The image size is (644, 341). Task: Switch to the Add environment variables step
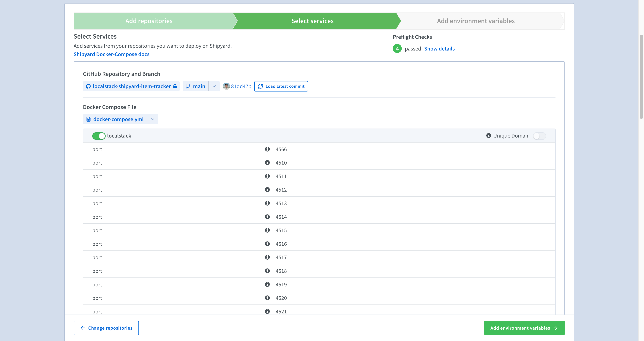coord(476,21)
